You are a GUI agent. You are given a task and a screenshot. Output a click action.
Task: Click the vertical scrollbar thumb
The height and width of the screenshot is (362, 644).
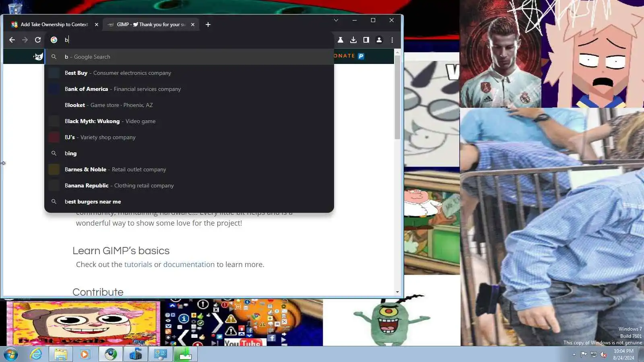397,98
